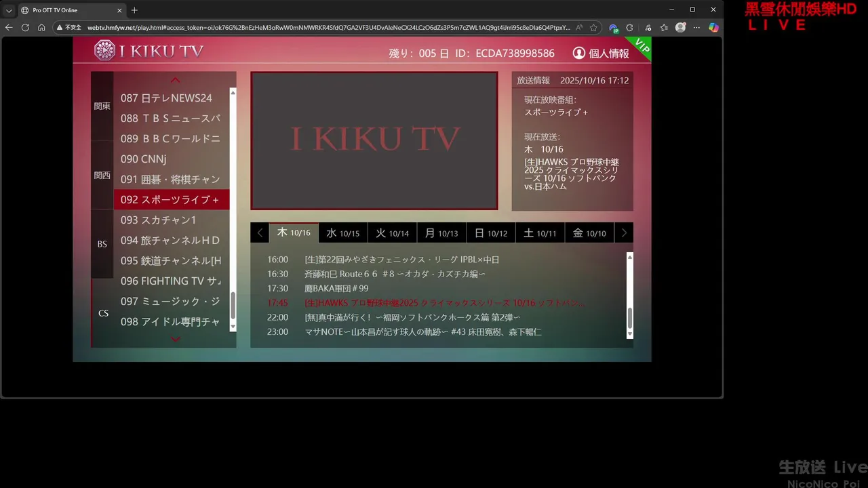Click the not-secure site info warning

[69, 28]
